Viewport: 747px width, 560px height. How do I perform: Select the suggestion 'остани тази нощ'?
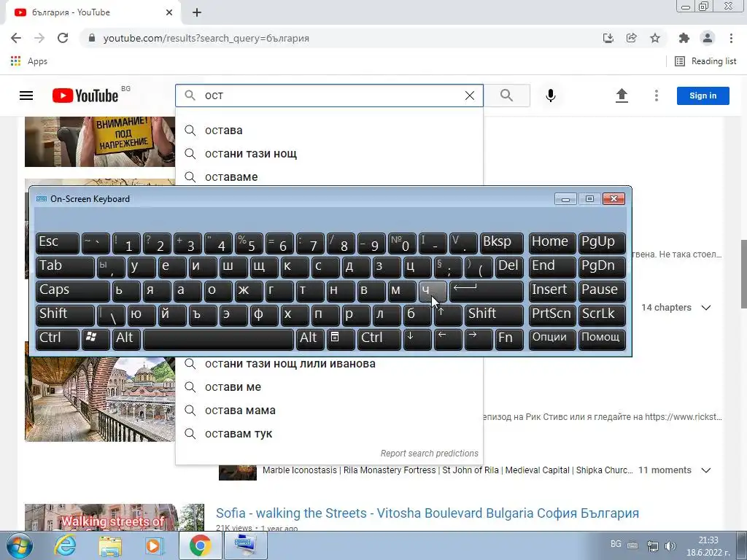point(329,153)
